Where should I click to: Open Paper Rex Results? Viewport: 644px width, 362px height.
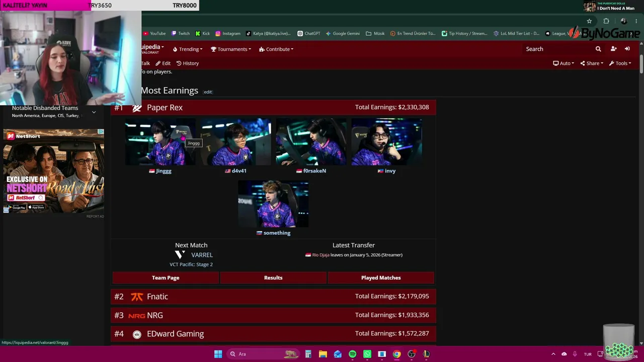pos(273,278)
